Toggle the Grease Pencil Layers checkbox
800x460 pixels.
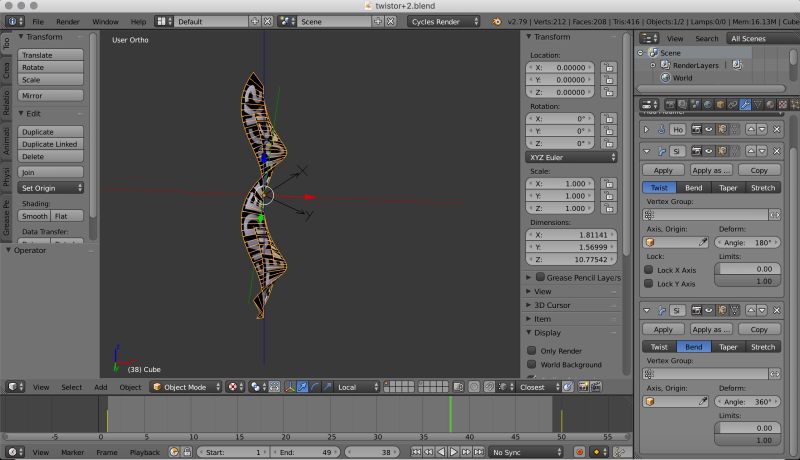pyautogui.click(x=540, y=277)
